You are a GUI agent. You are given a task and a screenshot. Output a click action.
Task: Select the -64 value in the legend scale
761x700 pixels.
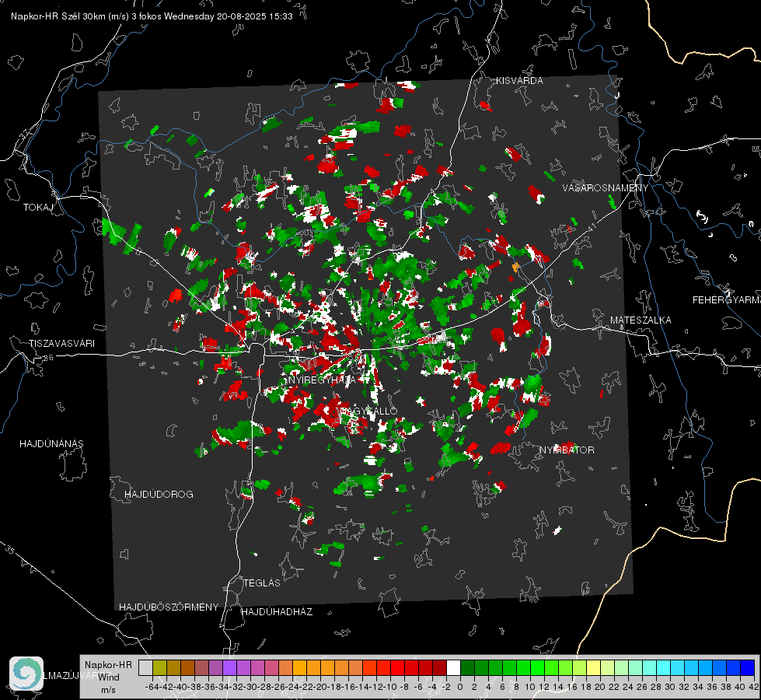click(x=152, y=687)
